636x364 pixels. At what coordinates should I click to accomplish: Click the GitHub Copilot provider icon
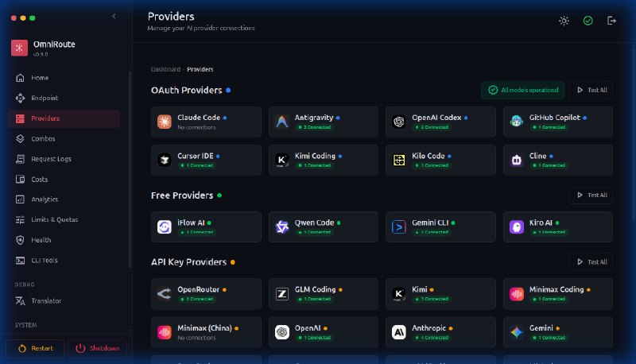(x=516, y=122)
